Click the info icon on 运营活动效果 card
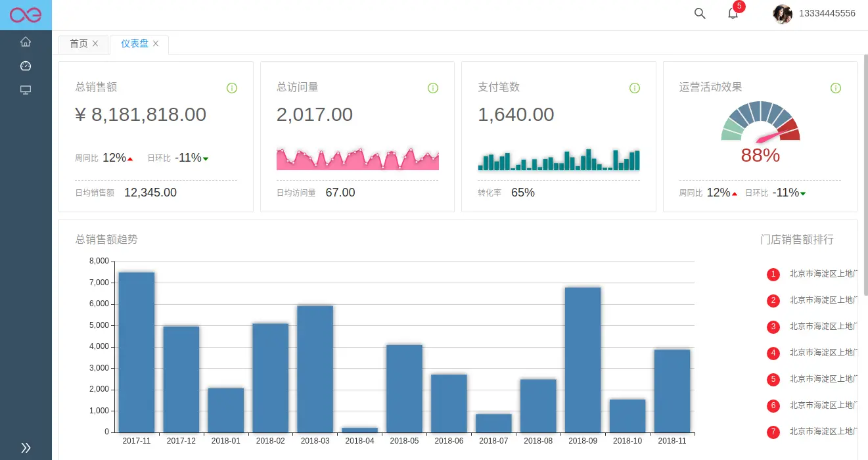Image resolution: width=868 pixels, height=460 pixels. (836, 88)
